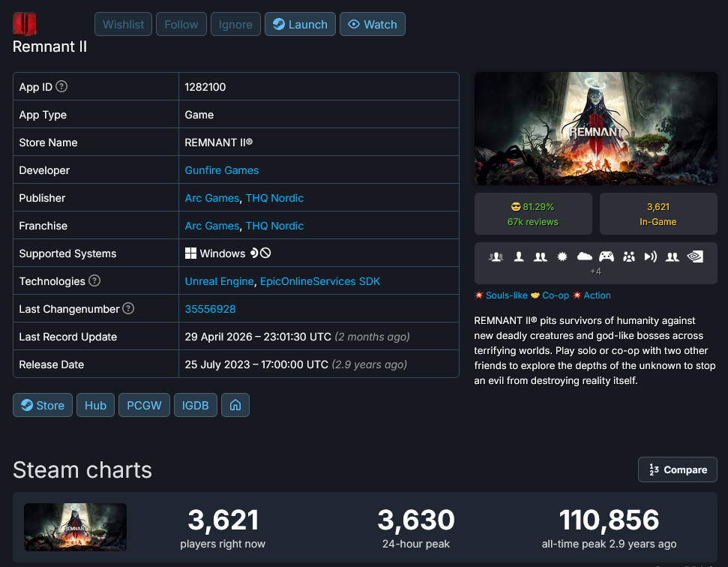Click the Compare button in Steam charts

[678, 469]
